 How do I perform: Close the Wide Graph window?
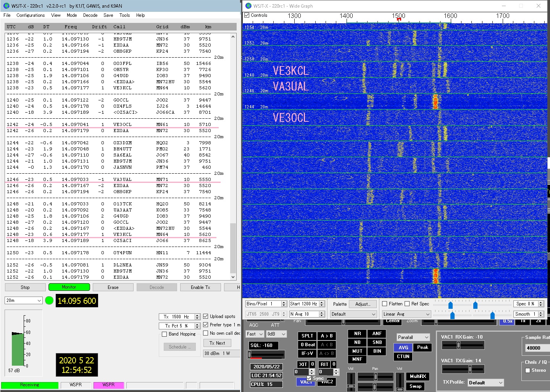(539, 6)
